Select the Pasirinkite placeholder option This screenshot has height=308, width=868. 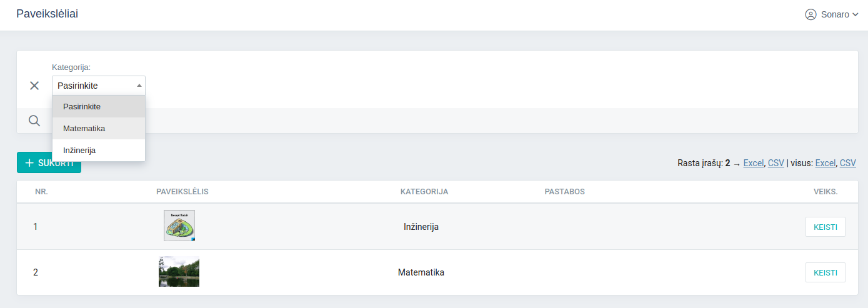click(82, 107)
